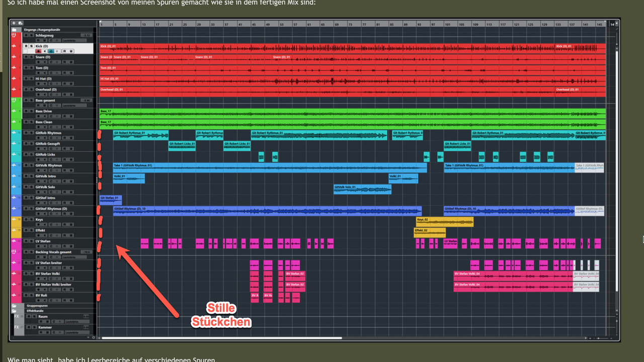Click FX icon of Kammer track
644x362 pixels.
coord(17,327)
